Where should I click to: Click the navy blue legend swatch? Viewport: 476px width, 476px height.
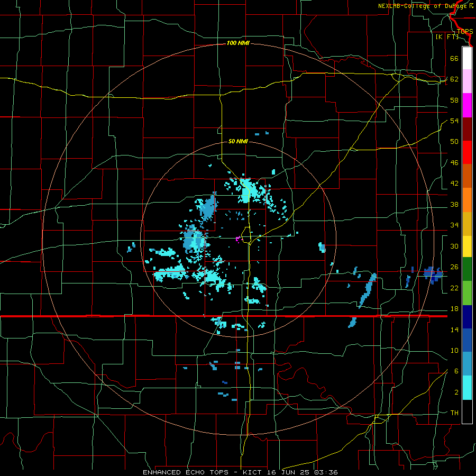click(x=467, y=317)
